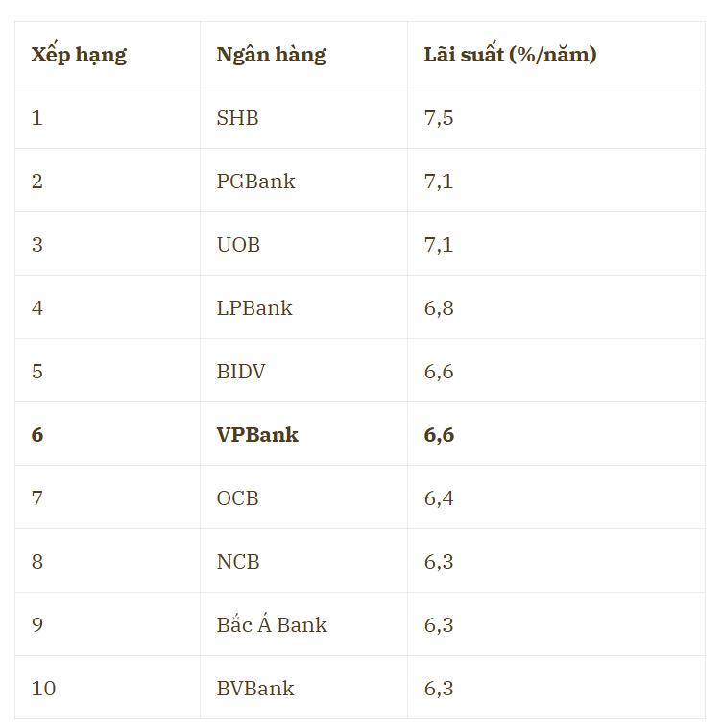Click the 7,5 interest rate value
The image size is (724, 728).
[x=439, y=118]
